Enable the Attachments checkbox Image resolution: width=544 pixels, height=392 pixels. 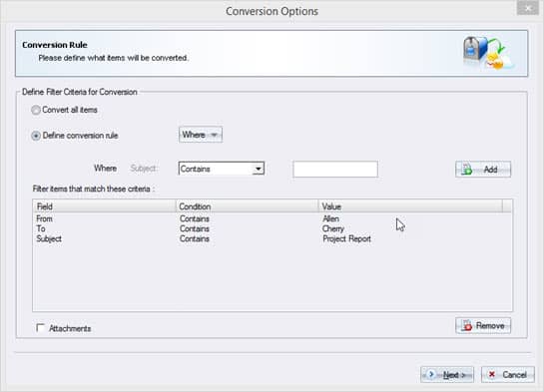click(40, 328)
